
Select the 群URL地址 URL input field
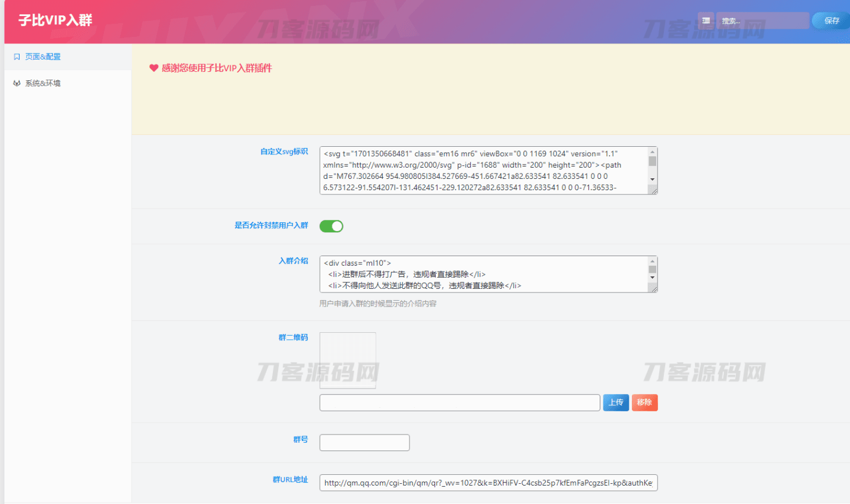[x=487, y=483]
